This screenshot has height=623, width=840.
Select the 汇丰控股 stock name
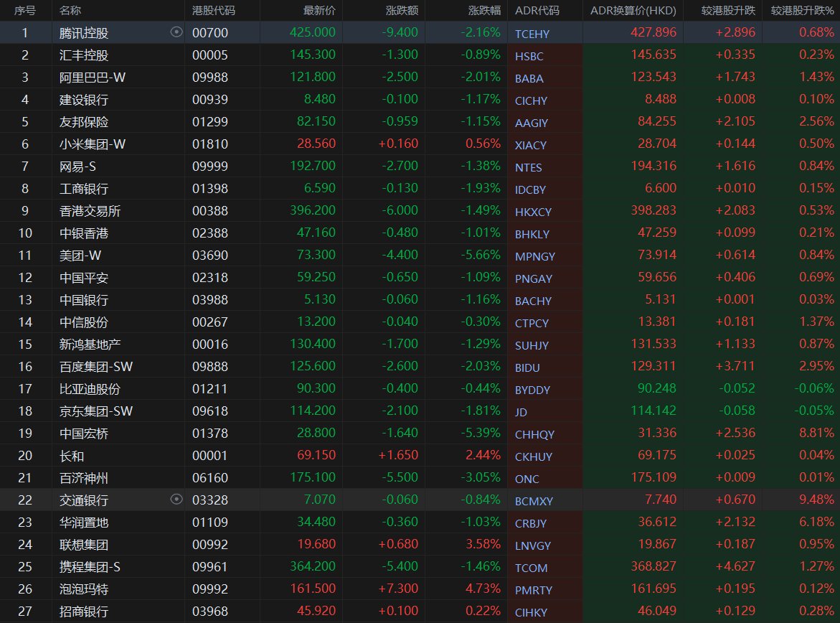coord(84,55)
